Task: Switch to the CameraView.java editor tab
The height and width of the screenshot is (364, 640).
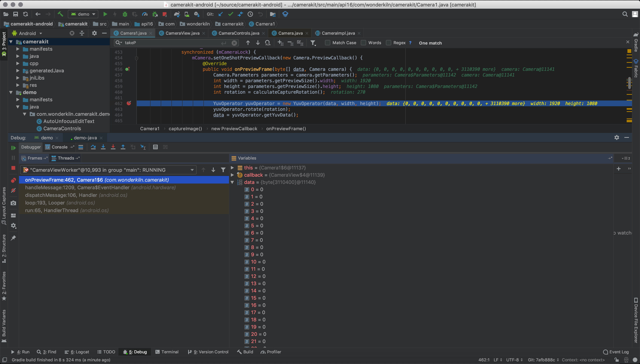Action: (182, 33)
